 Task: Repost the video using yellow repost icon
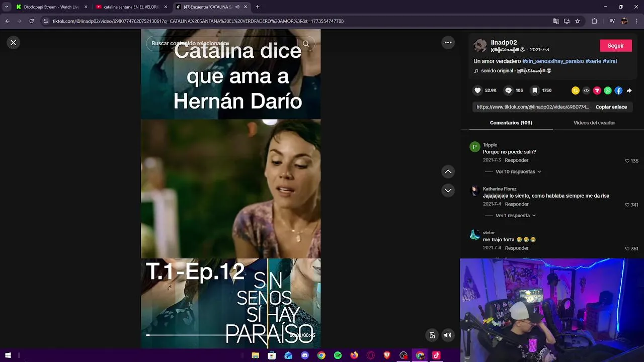[x=576, y=90]
